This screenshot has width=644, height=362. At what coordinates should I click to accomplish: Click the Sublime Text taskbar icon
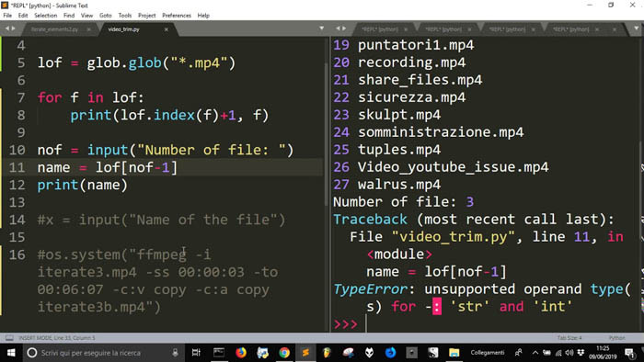click(305, 353)
